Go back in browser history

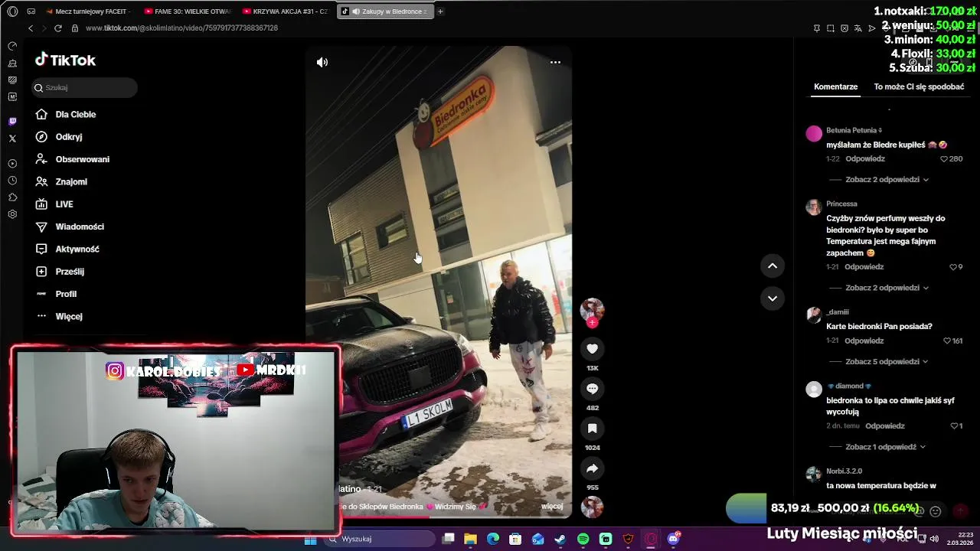pyautogui.click(x=31, y=28)
